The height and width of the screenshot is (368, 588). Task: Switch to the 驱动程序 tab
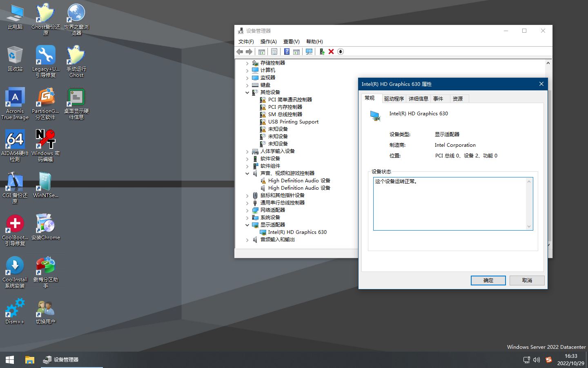394,99
